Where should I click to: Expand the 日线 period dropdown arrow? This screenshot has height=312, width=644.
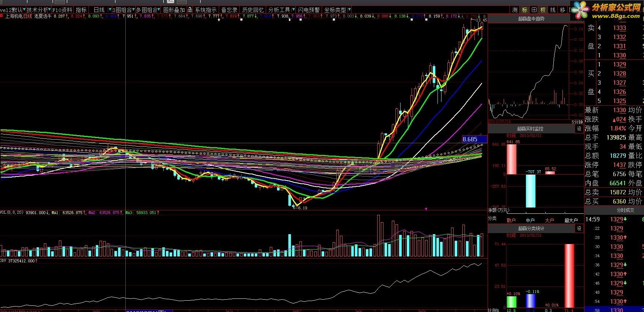click(110, 10)
